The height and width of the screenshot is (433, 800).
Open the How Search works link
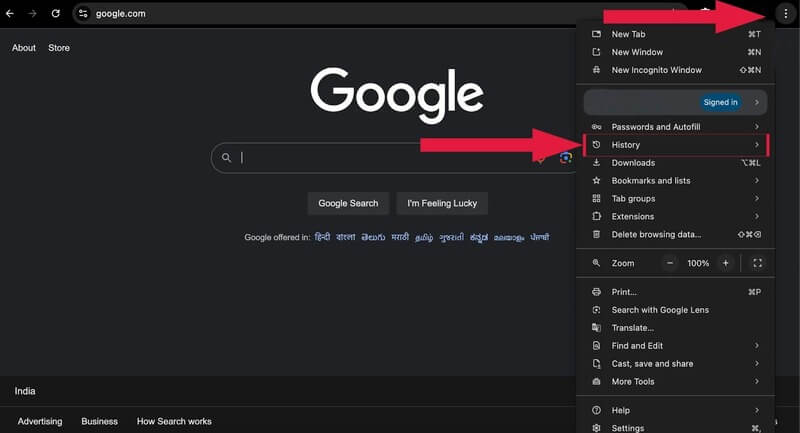pyautogui.click(x=174, y=421)
